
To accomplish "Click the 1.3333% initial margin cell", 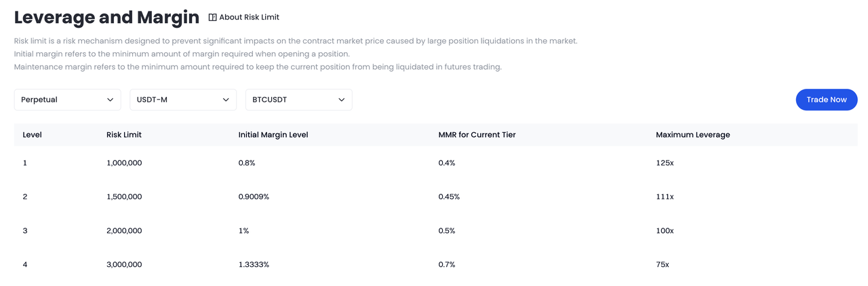I will click(x=254, y=264).
